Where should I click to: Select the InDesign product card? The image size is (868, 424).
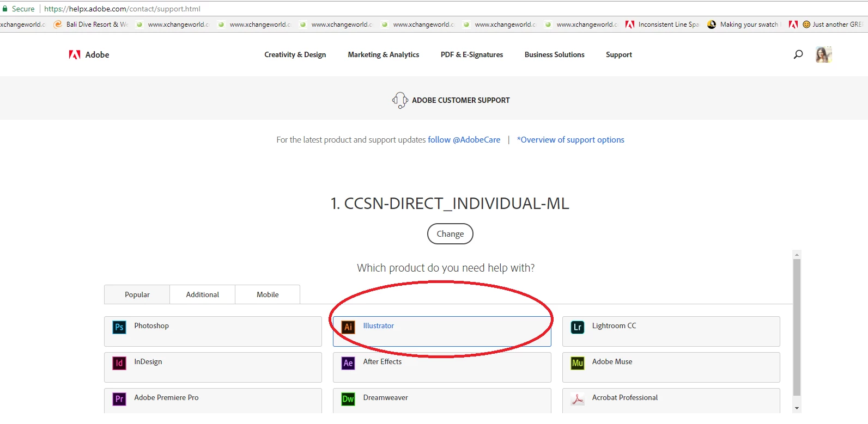coord(213,367)
